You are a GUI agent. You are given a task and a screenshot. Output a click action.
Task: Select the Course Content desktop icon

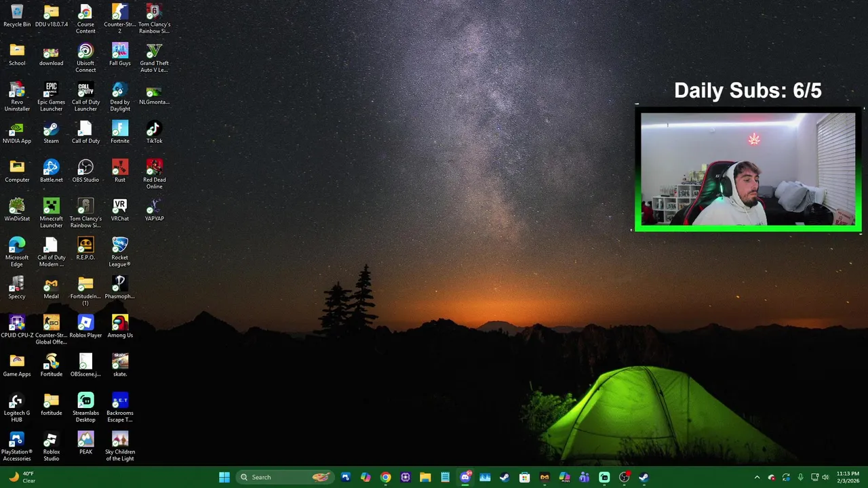(x=85, y=19)
